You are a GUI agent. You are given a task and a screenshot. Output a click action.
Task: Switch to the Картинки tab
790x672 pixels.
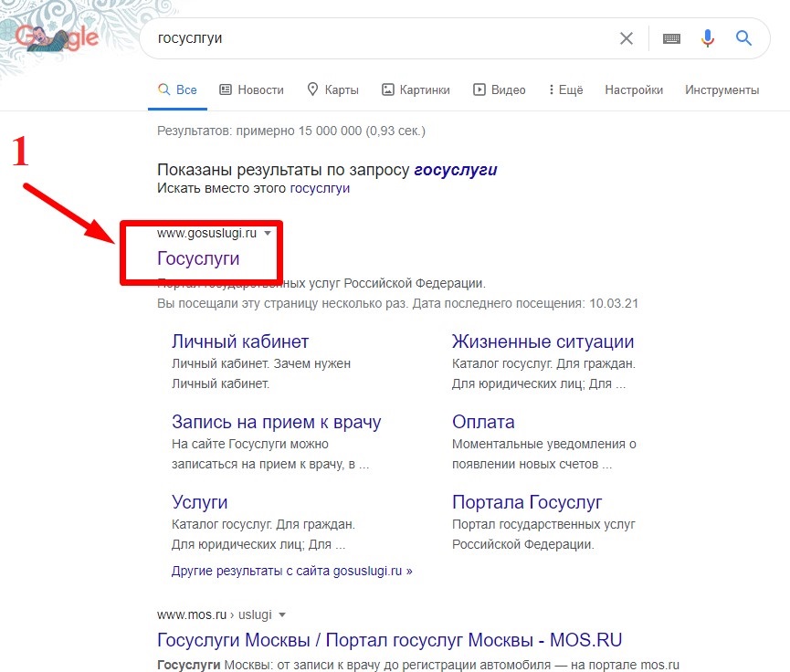click(x=416, y=89)
